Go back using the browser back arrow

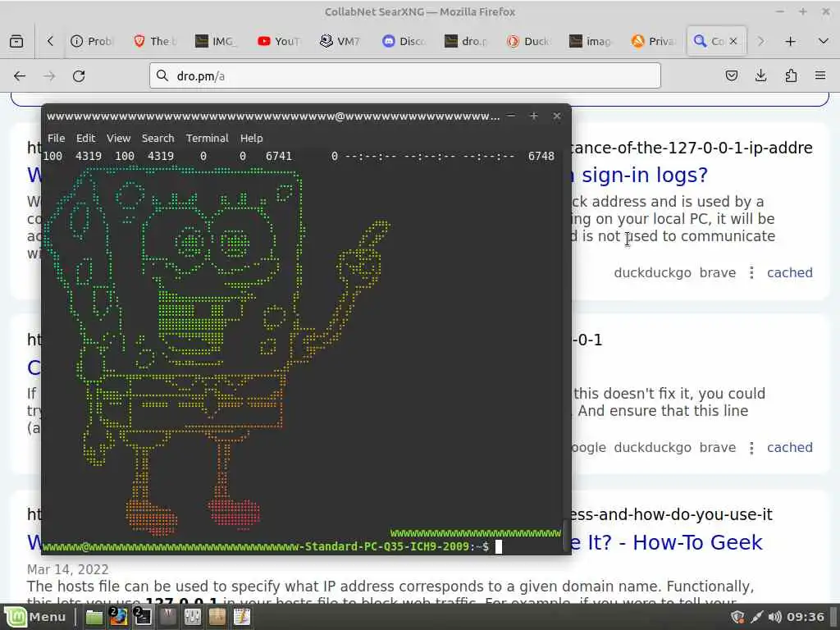(20, 76)
